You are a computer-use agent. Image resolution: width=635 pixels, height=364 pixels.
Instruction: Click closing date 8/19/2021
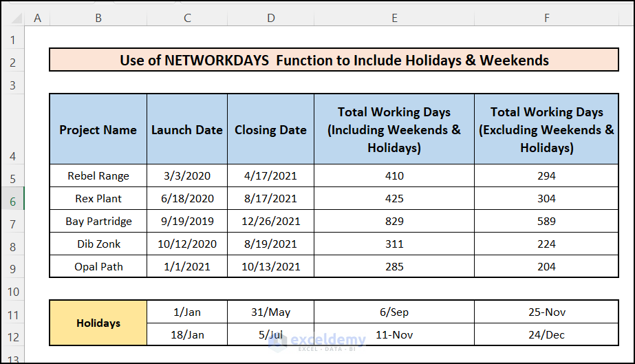(271, 244)
